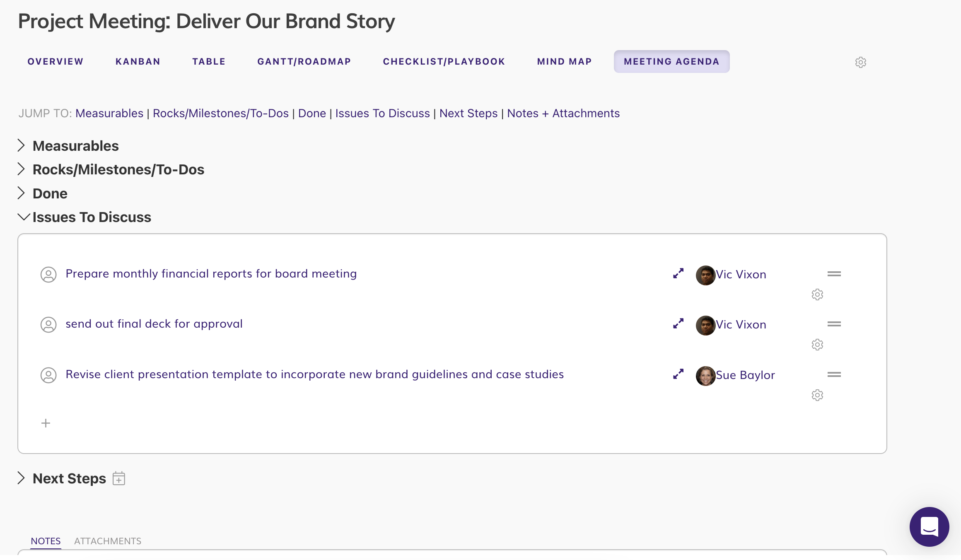This screenshot has height=560, width=961.
Task: Open the gear settings for 'send out final deck'
Action: click(817, 345)
